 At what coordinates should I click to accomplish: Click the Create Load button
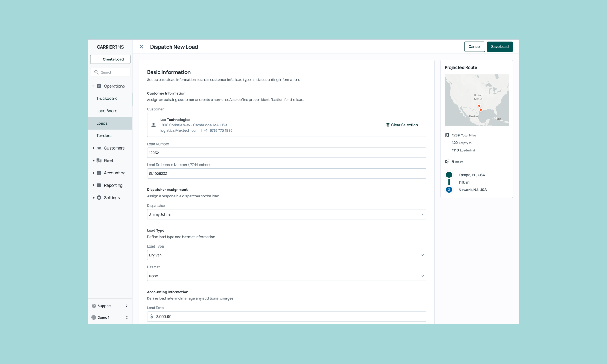coord(110,59)
